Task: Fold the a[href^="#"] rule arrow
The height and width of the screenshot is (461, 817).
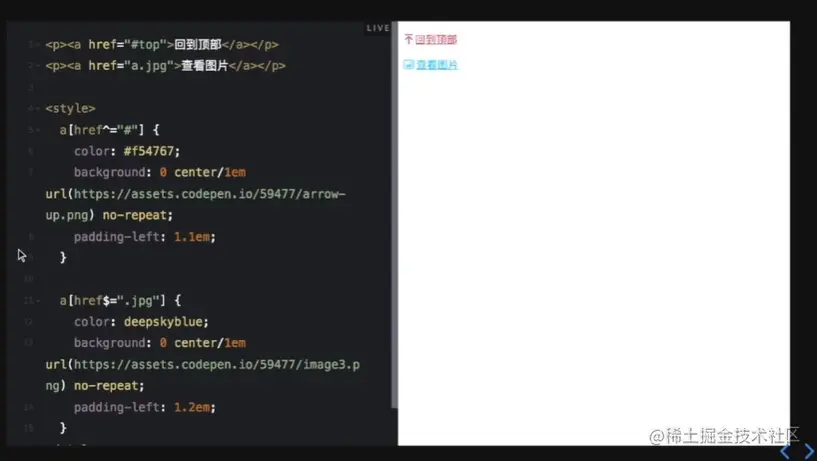Action: pos(38,130)
